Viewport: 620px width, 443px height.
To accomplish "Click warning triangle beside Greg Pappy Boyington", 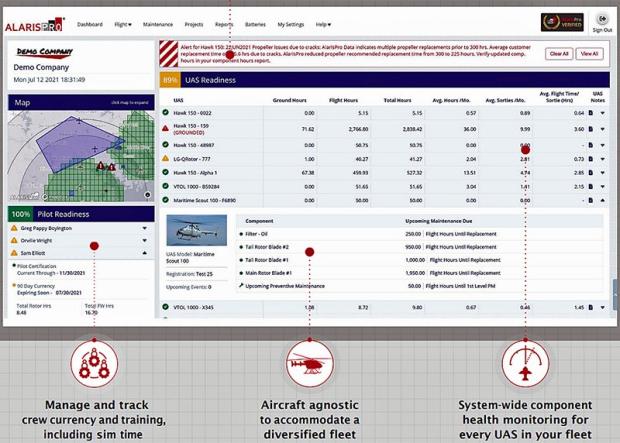I will coord(13,227).
